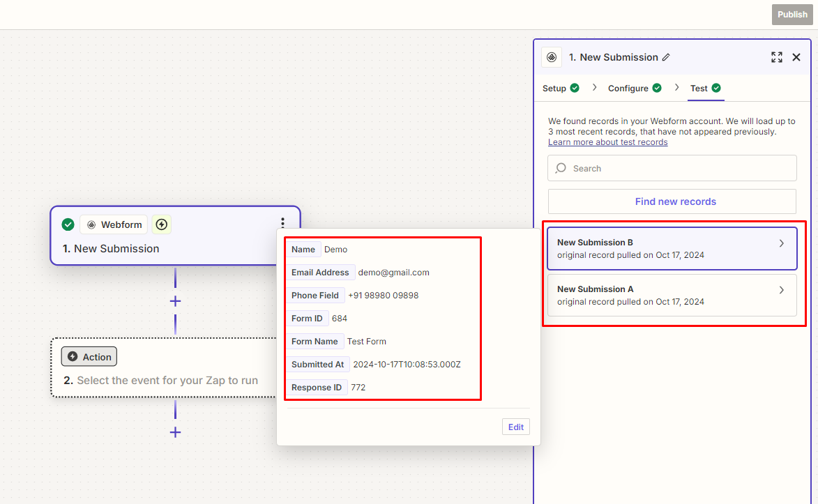Click the 2024-10-17T10:08:53.000Z timestamp
Image resolution: width=818 pixels, height=504 pixels.
[407, 364]
